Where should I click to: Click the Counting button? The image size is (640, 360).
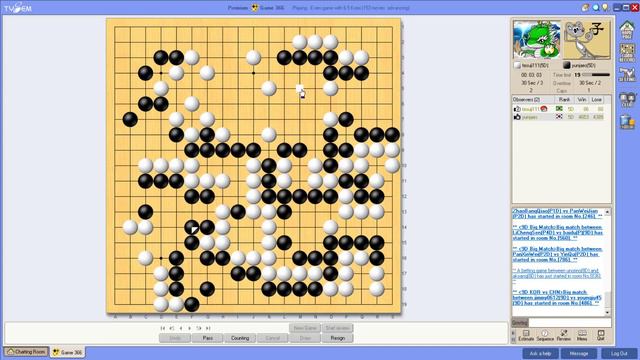click(240, 338)
